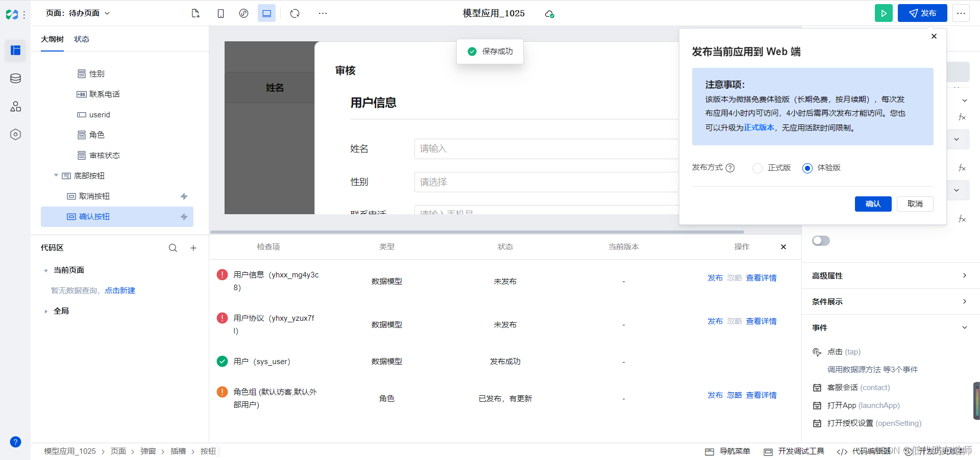The height and width of the screenshot is (460, 980).
Task: Click the WeDa logo icon
Action: (x=12, y=14)
